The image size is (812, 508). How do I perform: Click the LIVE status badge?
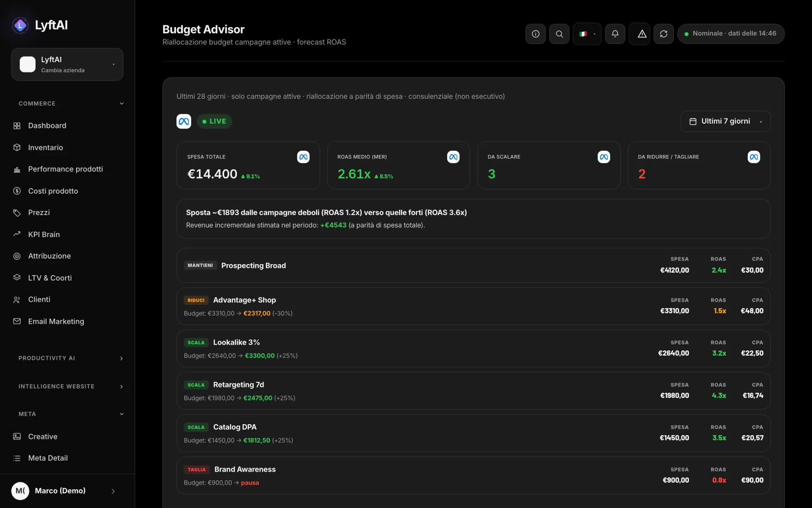tap(214, 121)
